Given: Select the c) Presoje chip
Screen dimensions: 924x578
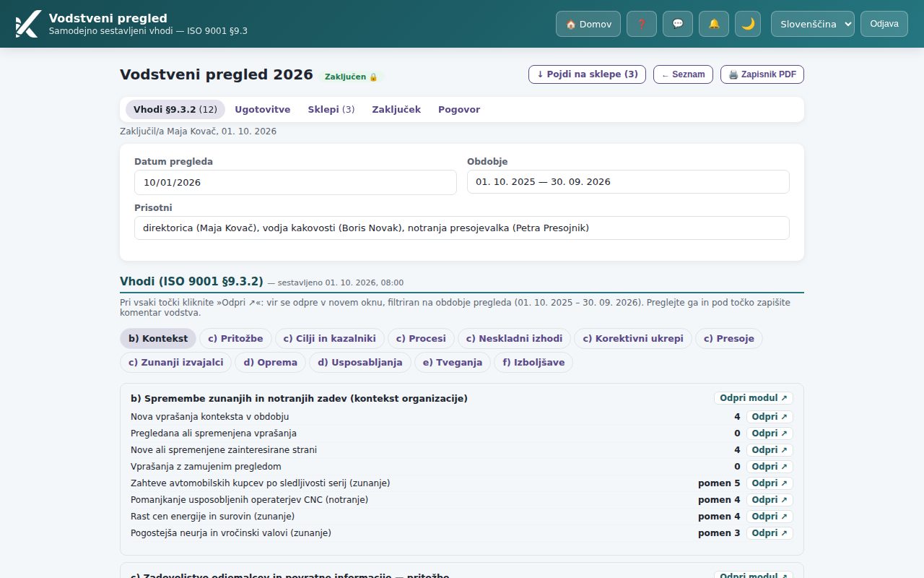Looking at the screenshot, I should [729, 339].
